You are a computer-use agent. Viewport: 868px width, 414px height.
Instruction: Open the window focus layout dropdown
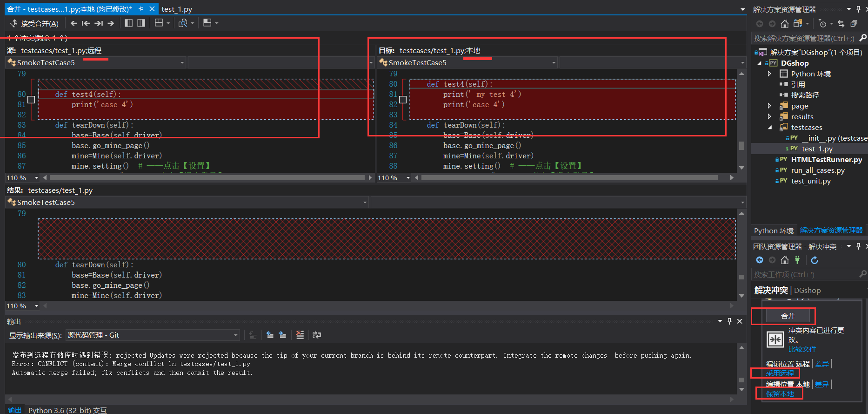[x=211, y=23]
